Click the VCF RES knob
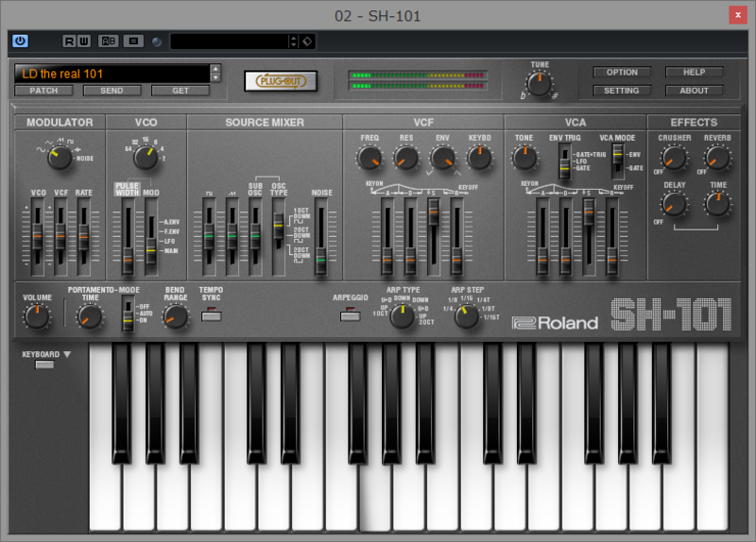The image size is (756, 542). (406, 158)
